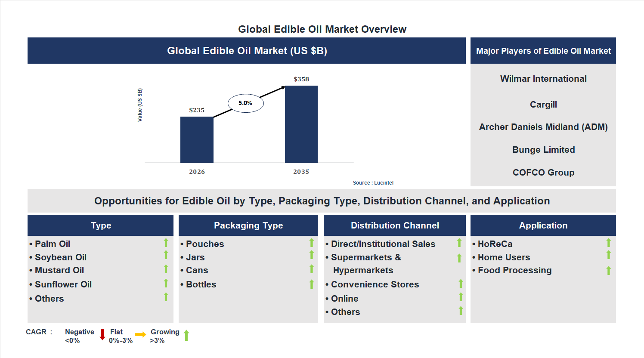Click the Major Players of Edible Oil Market header
This screenshot has width=644, height=358.
click(x=543, y=50)
